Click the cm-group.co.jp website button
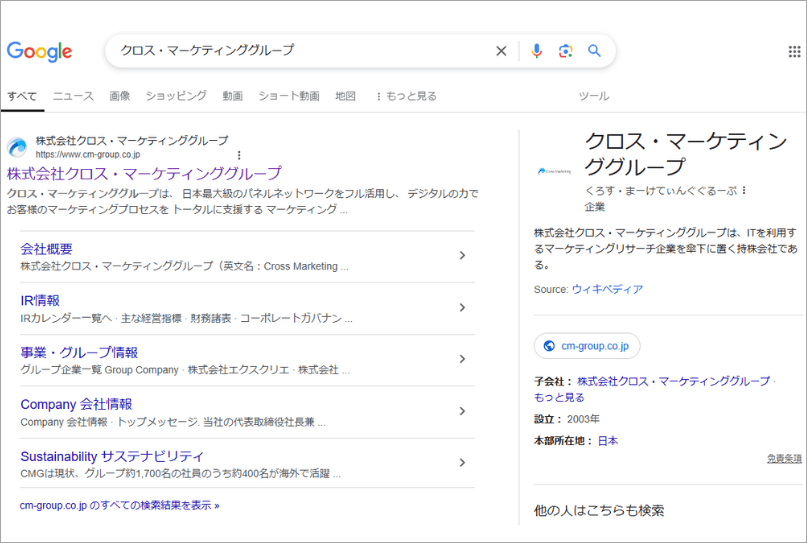807x543 pixels. tap(587, 346)
